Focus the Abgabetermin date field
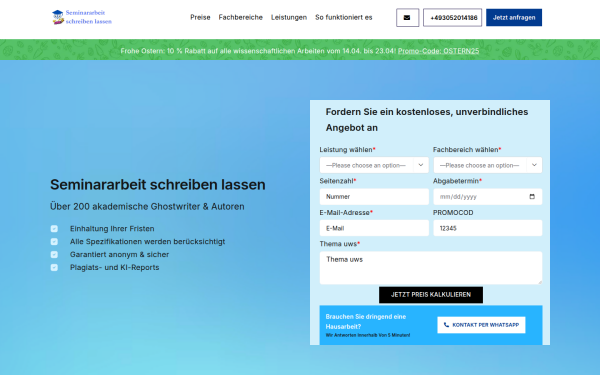This screenshot has width=600, height=375. tap(488, 197)
